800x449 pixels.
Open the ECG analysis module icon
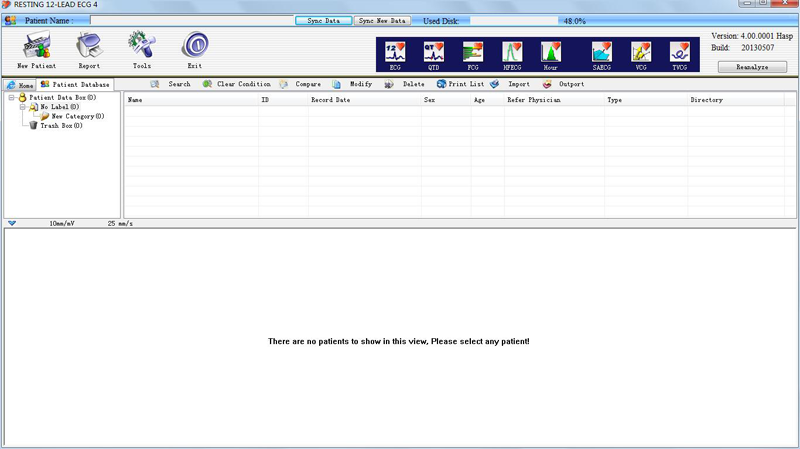tap(395, 52)
